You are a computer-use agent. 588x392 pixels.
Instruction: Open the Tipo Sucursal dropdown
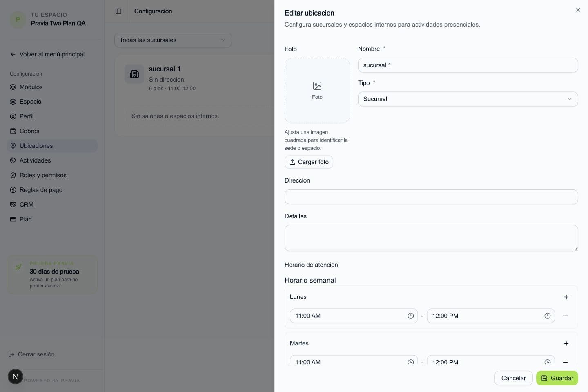(x=468, y=99)
